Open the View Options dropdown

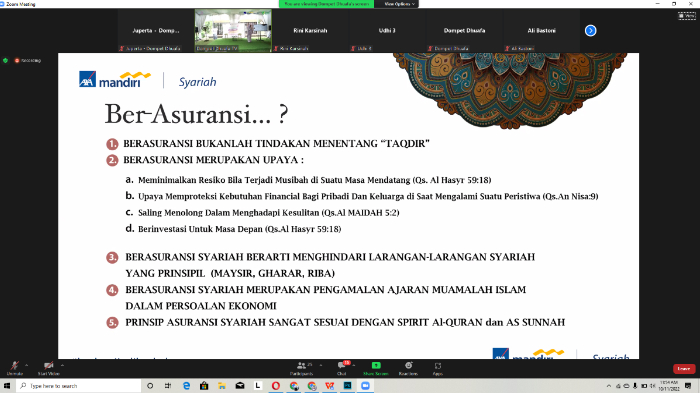point(399,4)
